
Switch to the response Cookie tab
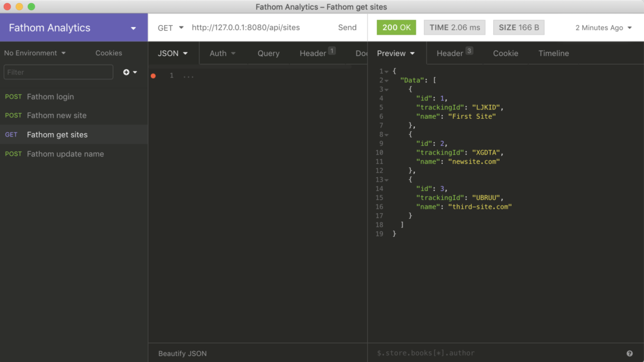(506, 53)
